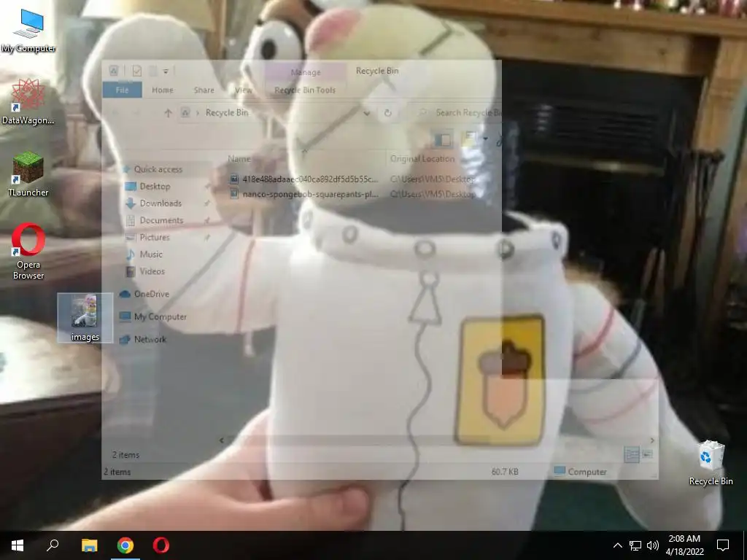Select My Computer in the navigation pane
Screen dimensions: 747x560
tap(160, 316)
